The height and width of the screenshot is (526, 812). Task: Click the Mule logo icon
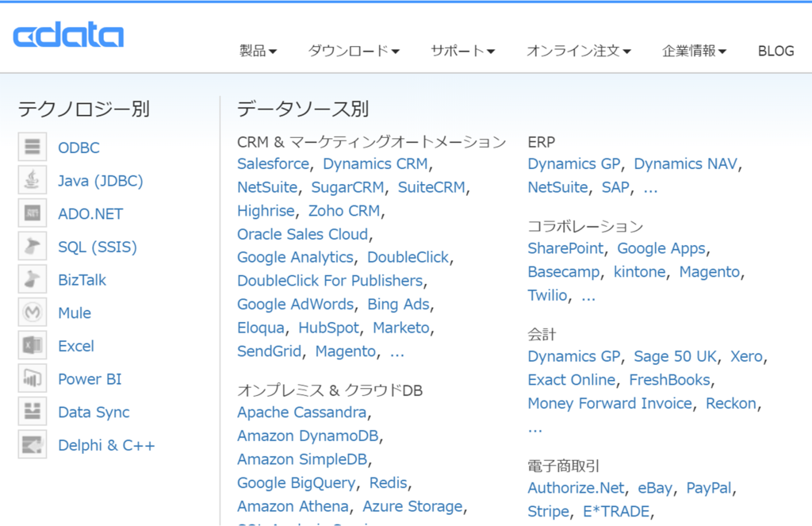click(x=32, y=313)
